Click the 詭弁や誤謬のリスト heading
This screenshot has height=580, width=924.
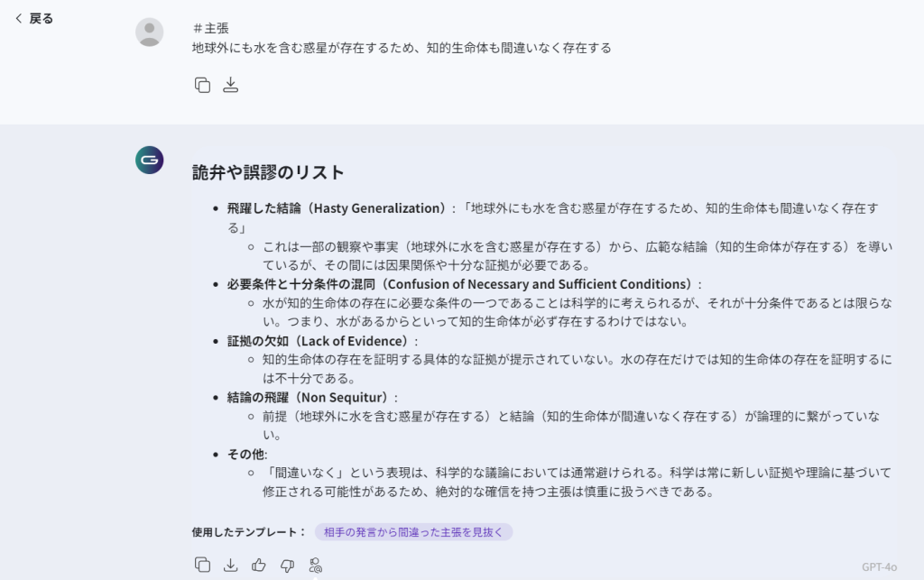pos(268,172)
